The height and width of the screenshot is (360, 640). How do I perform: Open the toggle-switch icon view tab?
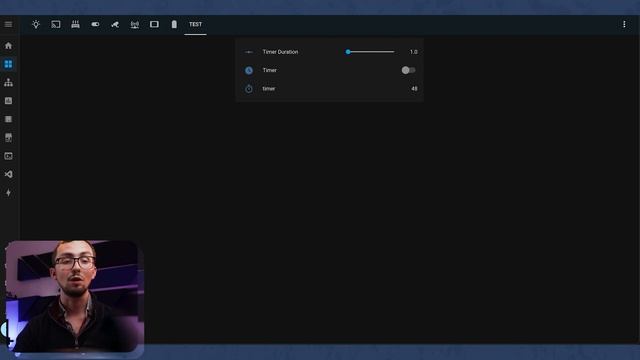pos(95,24)
